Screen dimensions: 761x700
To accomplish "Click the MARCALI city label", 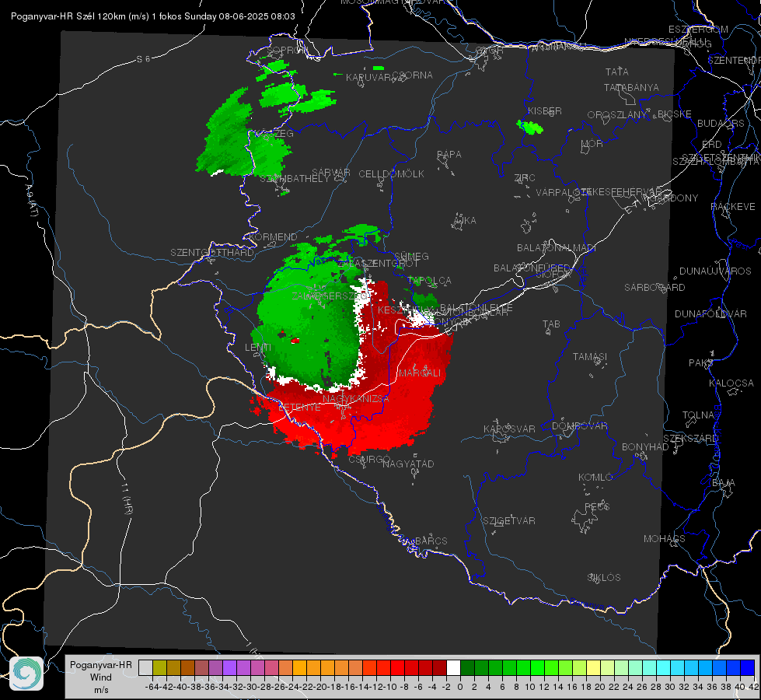I will [x=420, y=373].
